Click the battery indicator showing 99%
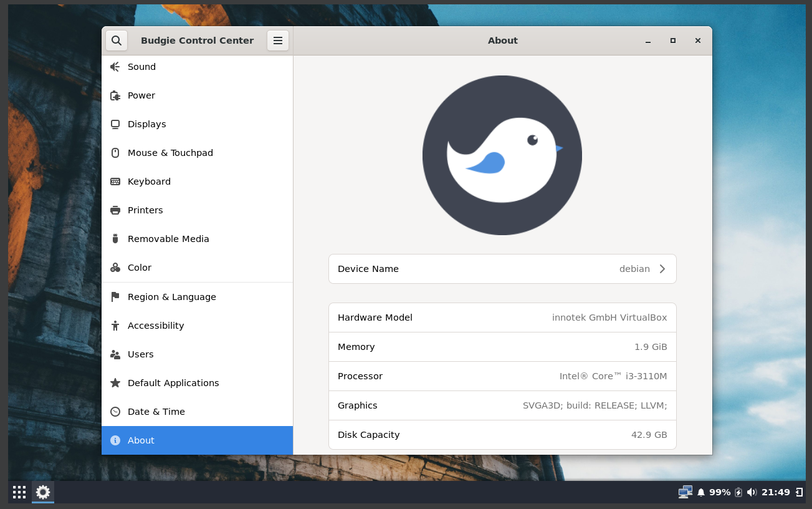Viewport: 812px width, 509px height. 720,492
